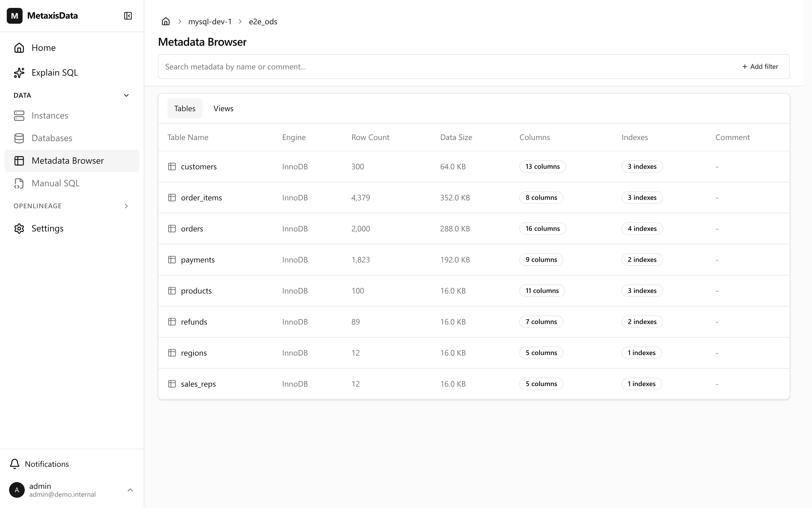Click the Add filter button
The image size is (812, 508).
tap(760, 67)
